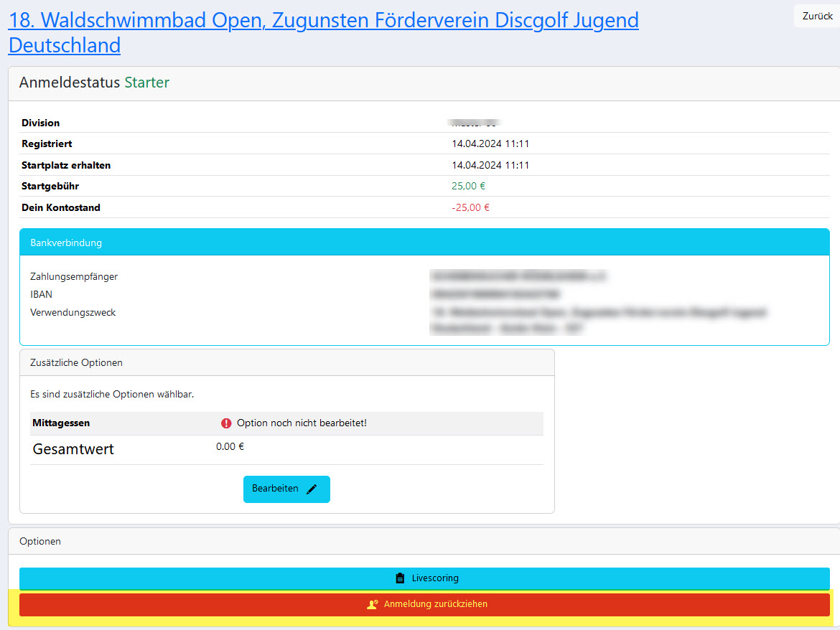This screenshot has width=840, height=630.
Task: Open the Waldschwimmbad Open tournament title link
Action: tap(324, 33)
